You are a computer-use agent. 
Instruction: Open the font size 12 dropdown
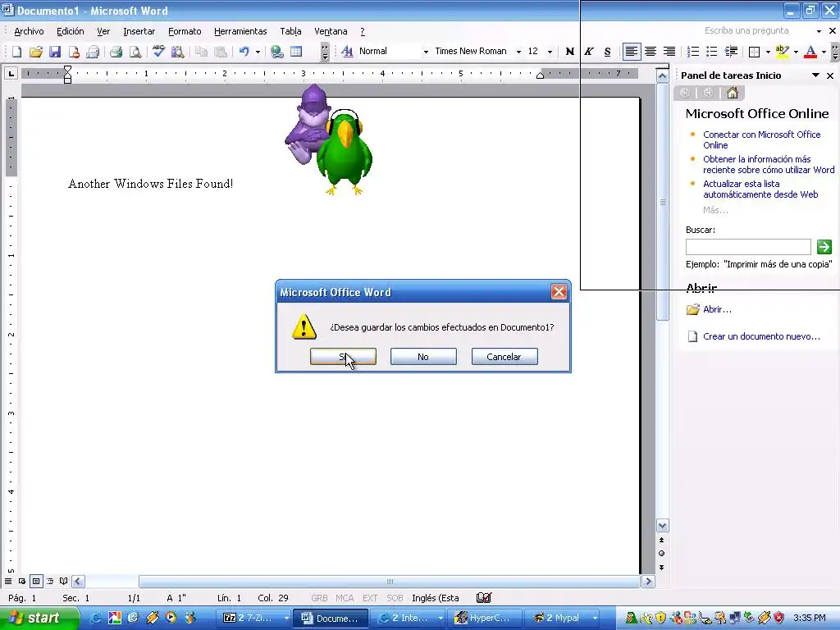[x=550, y=52]
